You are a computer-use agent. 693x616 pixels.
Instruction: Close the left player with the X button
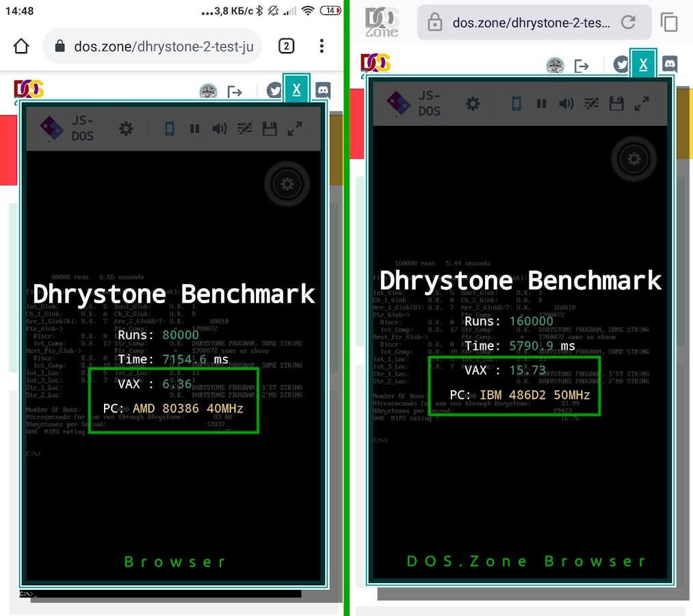[x=296, y=90]
